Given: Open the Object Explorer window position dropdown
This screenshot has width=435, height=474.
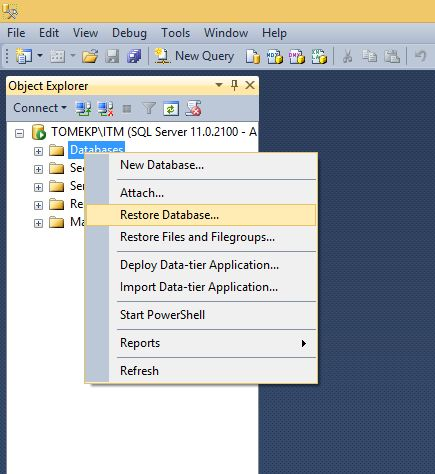Looking at the screenshot, I should [219, 85].
